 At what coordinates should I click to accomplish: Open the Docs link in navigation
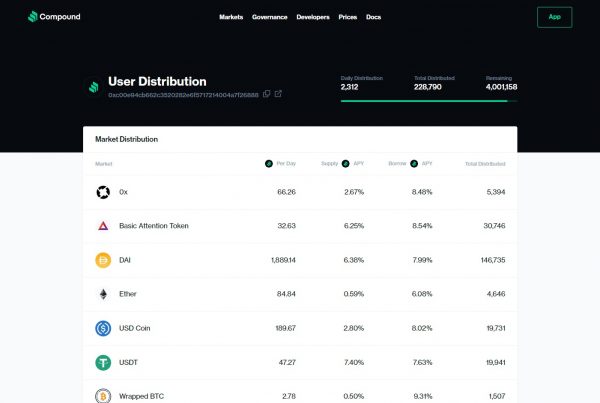click(373, 17)
